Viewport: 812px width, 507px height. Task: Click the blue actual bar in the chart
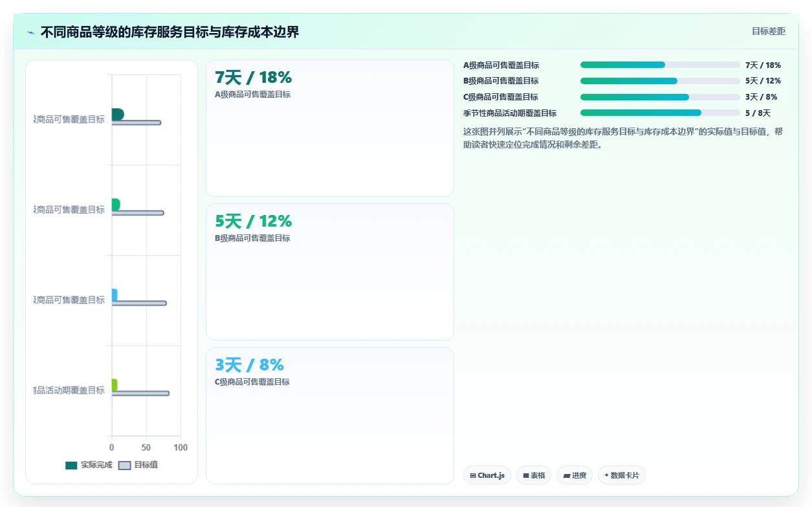115,295
